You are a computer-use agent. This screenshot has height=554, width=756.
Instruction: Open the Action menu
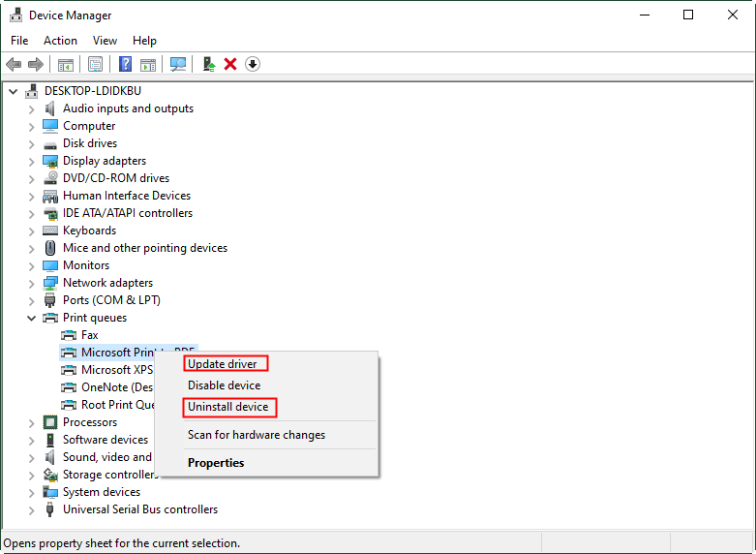tap(60, 41)
